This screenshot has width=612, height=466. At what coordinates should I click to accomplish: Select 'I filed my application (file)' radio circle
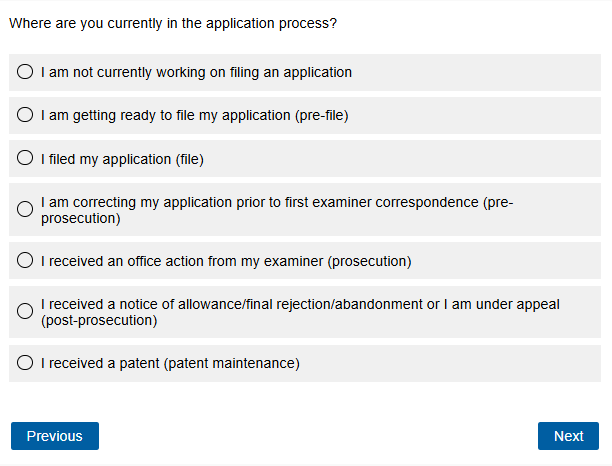tap(26, 158)
